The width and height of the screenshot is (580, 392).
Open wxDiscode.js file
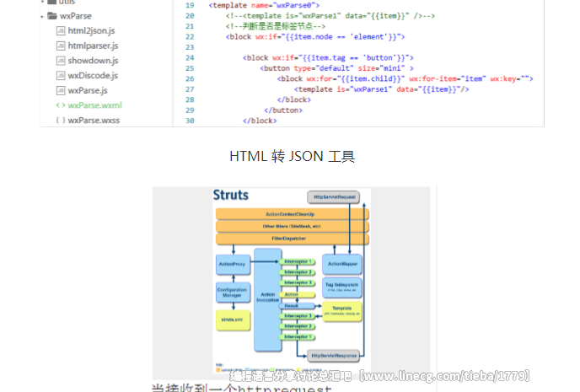coord(93,75)
